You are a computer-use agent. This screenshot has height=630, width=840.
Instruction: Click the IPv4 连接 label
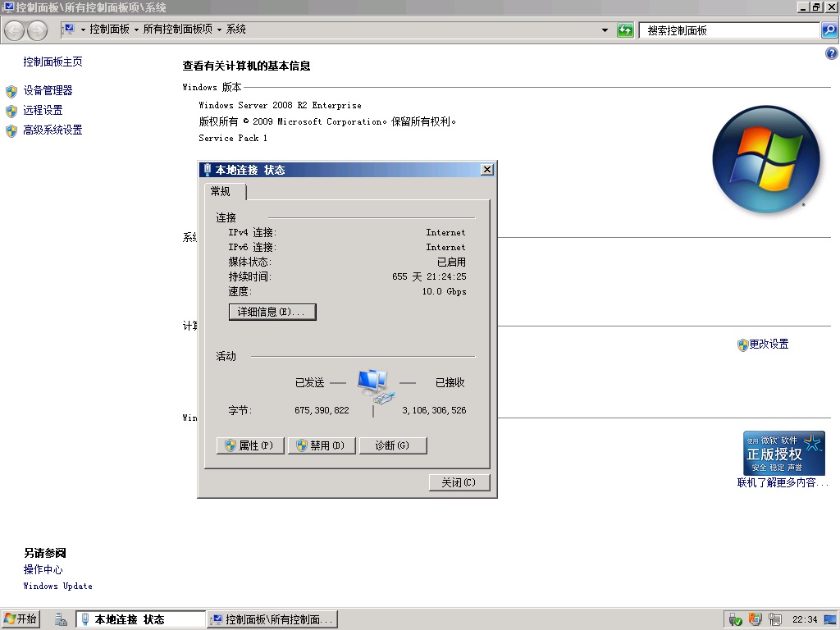point(253,232)
